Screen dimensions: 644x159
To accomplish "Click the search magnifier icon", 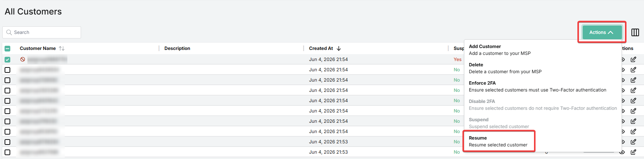I will coord(9,32).
